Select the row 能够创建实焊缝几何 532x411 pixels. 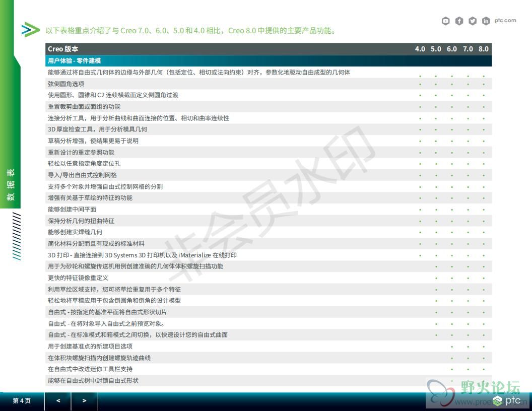(x=269, y=232)
